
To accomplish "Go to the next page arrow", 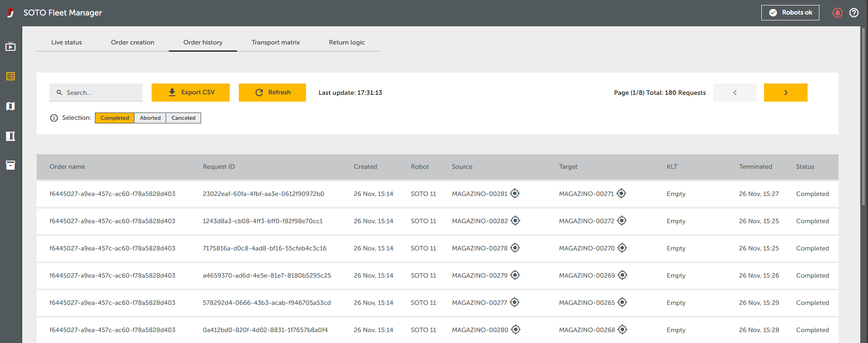I will 786,93.
